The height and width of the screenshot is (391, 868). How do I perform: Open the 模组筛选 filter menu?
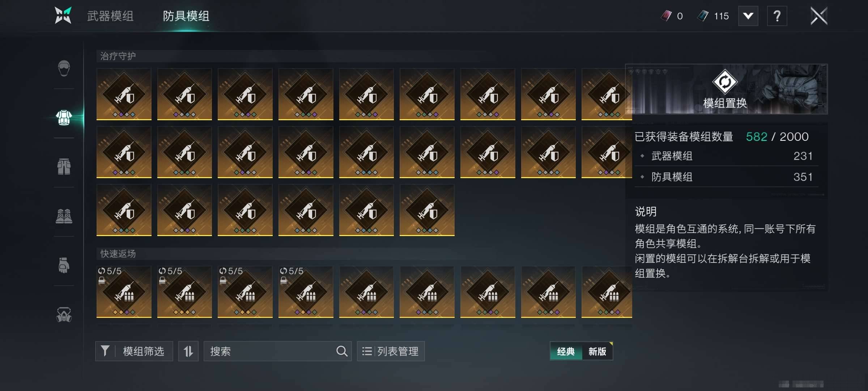(134, 351)
